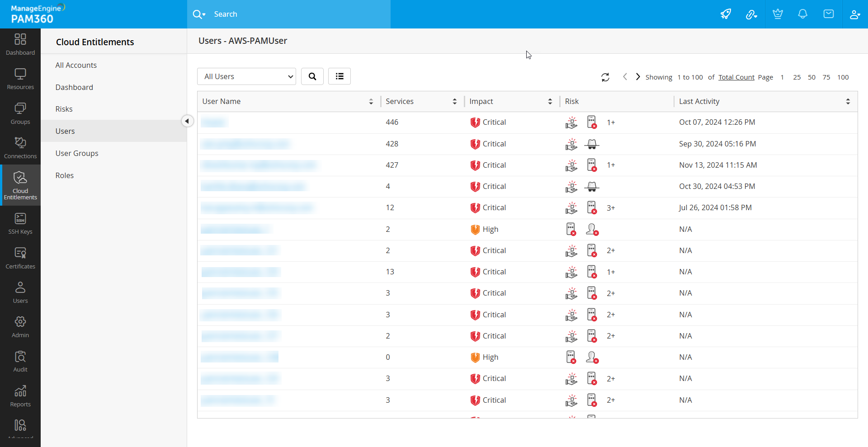This screenshot has width=868, height=447.
Task: Click the hat risk icon in 428 services row
Action: (592, 144)
